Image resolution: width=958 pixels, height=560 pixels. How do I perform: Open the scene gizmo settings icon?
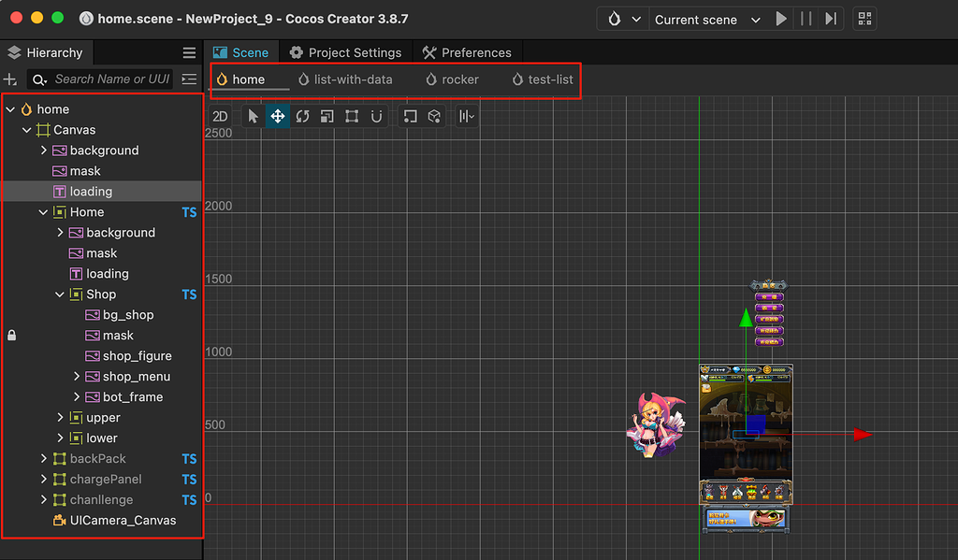coord(433,116)
